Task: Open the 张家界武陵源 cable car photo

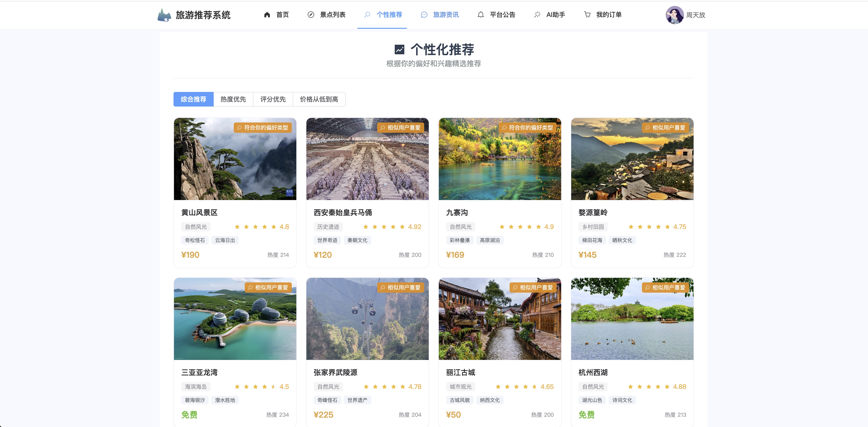Action: coord(367,319)
